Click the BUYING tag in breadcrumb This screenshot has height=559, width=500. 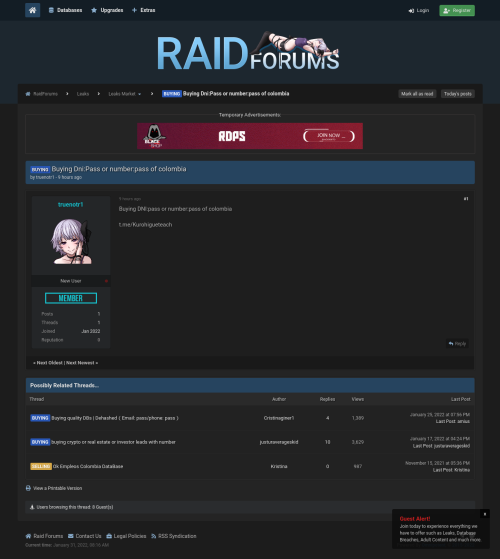coord(172,94)
